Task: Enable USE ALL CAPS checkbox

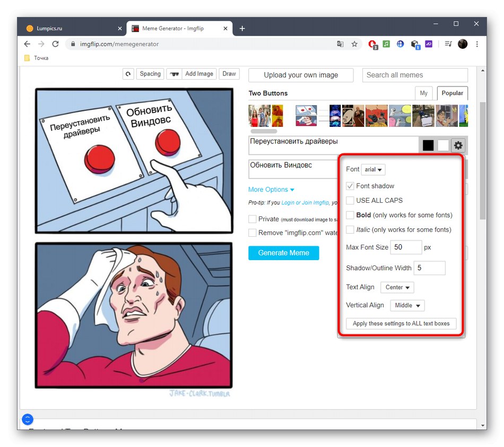Action: tap(350, 200)
